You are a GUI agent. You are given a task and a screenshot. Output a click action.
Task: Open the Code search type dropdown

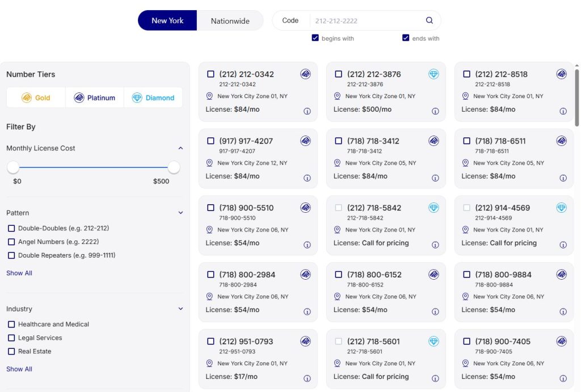pos(290,20)
